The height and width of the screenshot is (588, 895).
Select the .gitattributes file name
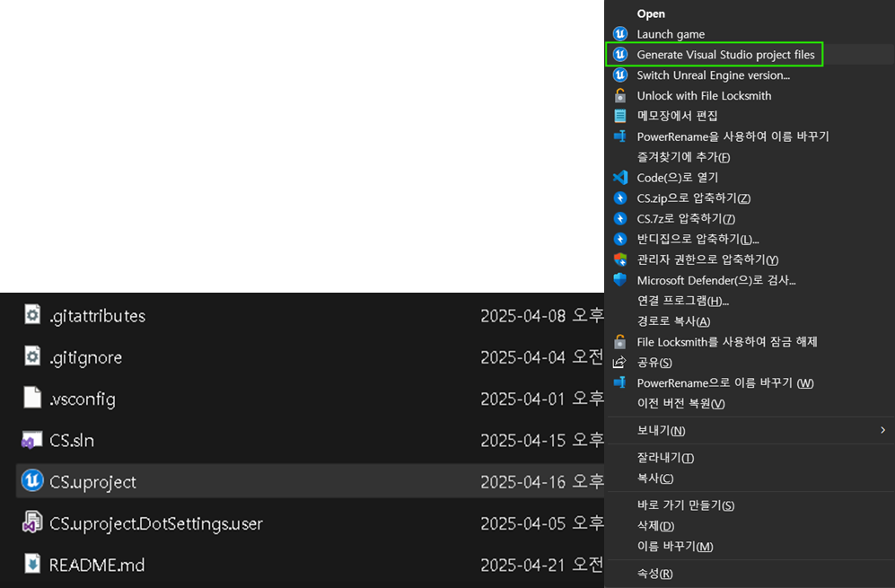[97, 316]
